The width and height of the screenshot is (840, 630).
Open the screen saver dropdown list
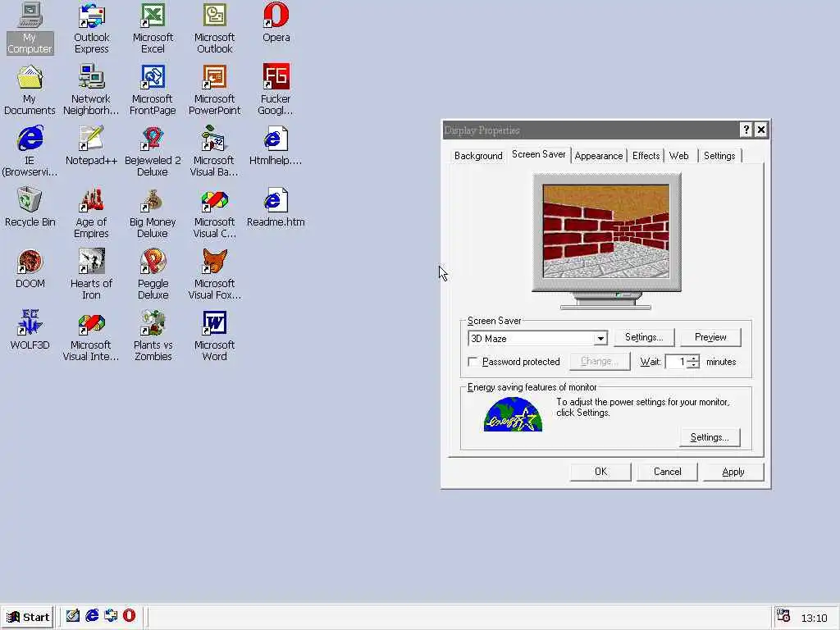tap(600, 339)
